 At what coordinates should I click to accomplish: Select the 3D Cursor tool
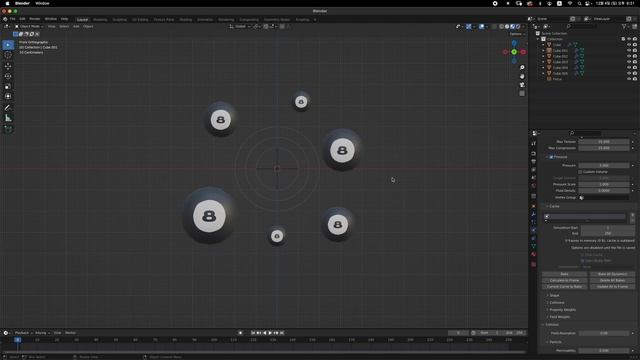8,56
